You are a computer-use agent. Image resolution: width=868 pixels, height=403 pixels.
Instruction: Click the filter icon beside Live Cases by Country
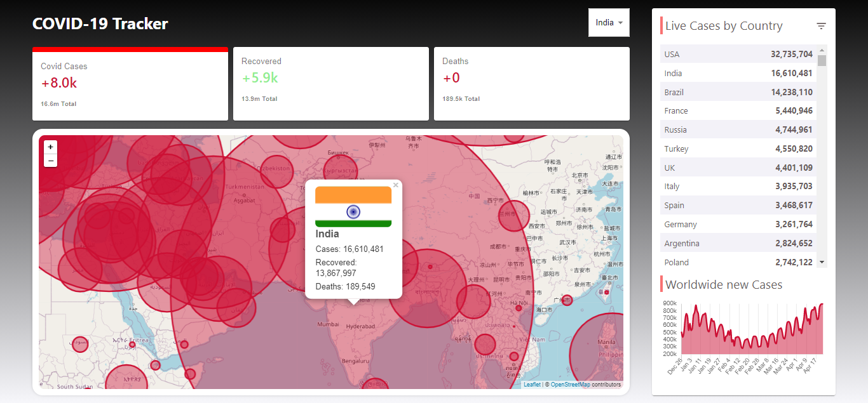821,25
